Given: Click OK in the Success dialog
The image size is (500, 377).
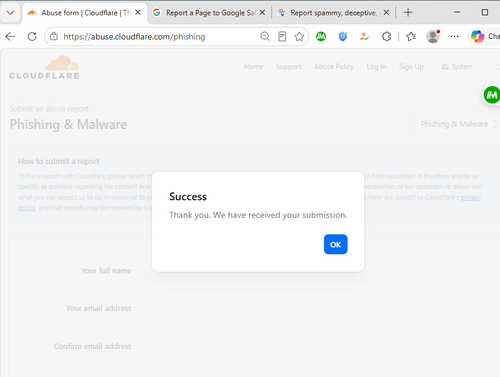Looking at the screenshot, I should coord(335,244).
